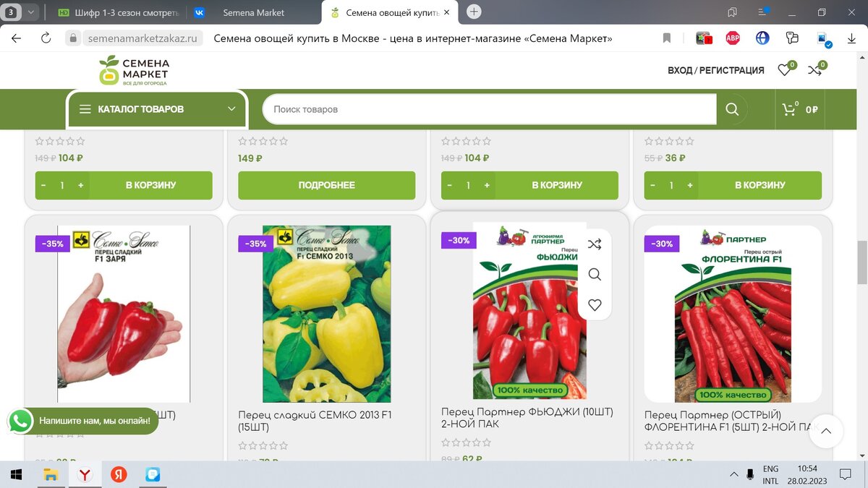
Task: Expand the browser tab group arrow
Action: [31, 12]
